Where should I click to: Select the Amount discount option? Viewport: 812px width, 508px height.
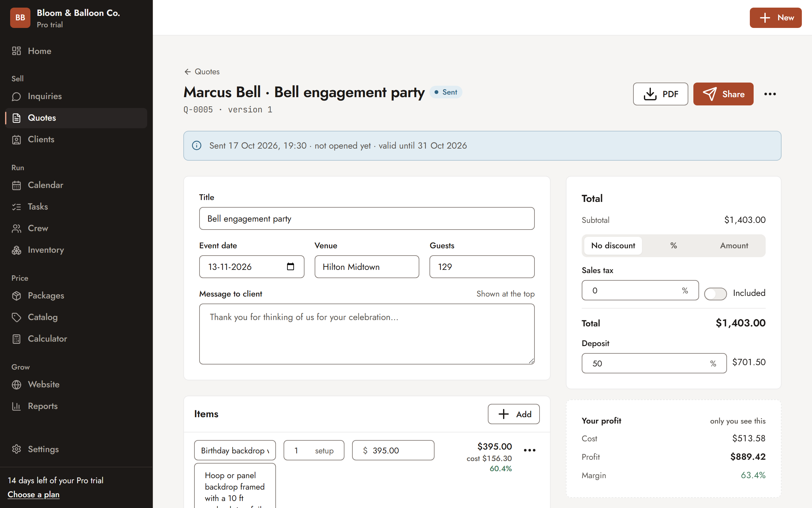pos(734,246)
